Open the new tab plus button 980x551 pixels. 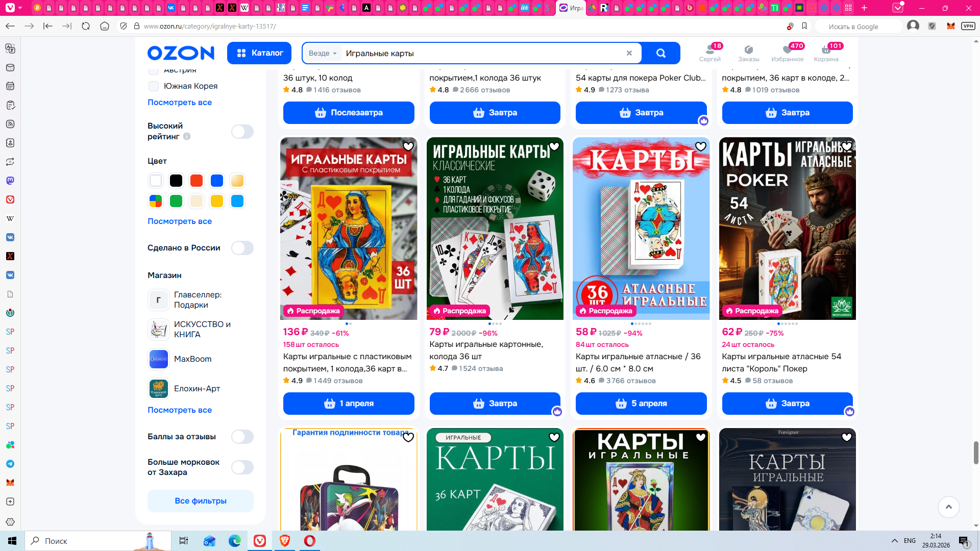(864, 8)
